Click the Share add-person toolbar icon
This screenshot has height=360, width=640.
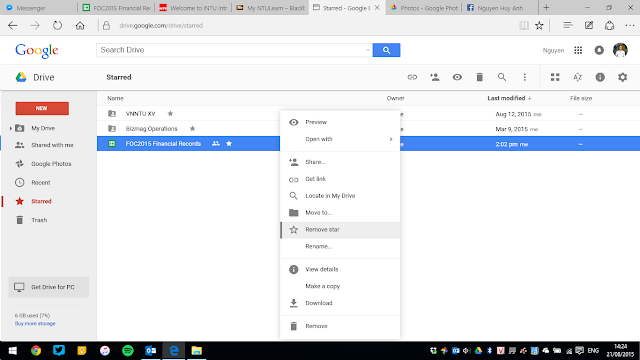click(x=435, y=77)
